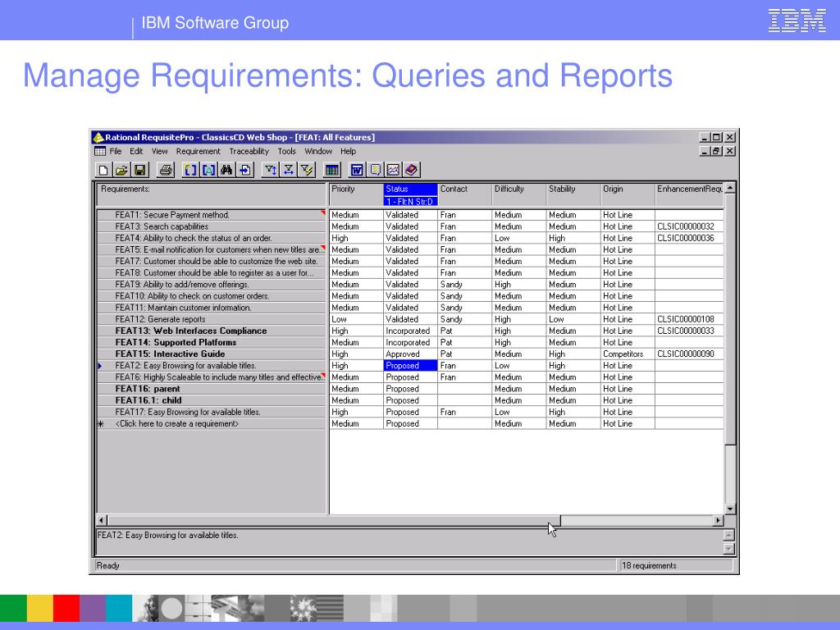Click the funnel icon with vertical arrow
The height and width of the screenshot is (630, 840).
tap(270, 171)
